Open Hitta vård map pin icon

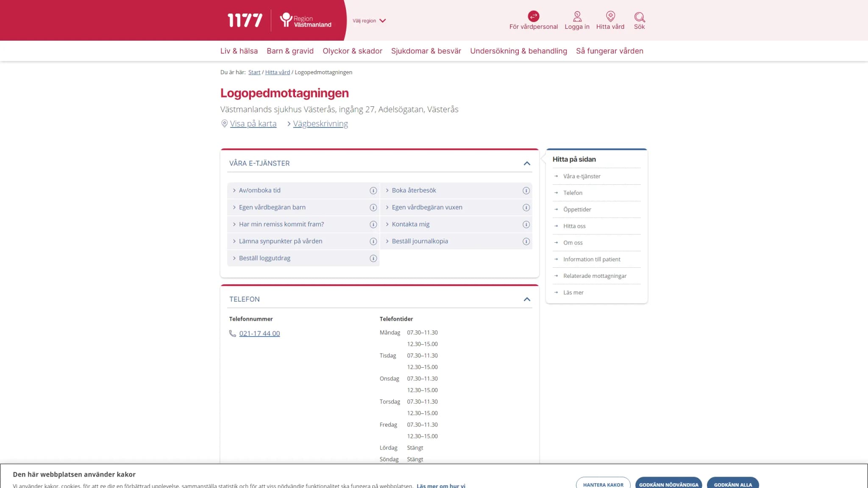pyautogui.click(x=610, y=17)
